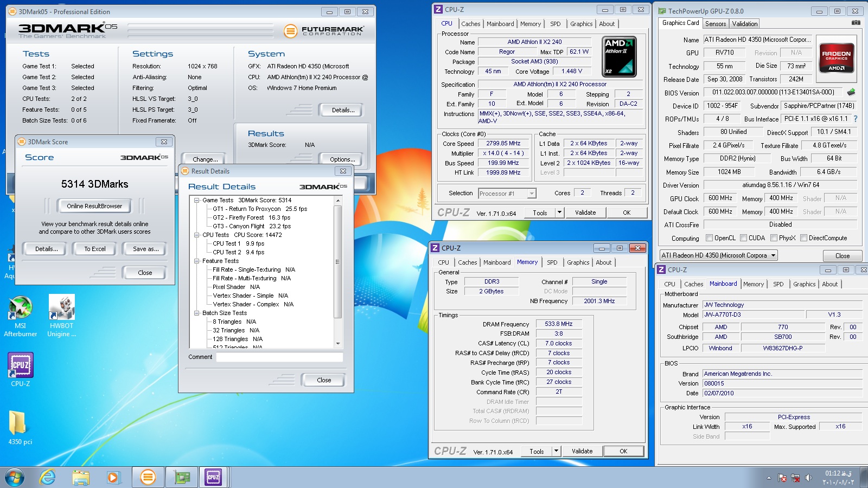Open About tab in Mainboard CPU-Z window
Viewport: 868px width, 488px height.
(829, 284)
